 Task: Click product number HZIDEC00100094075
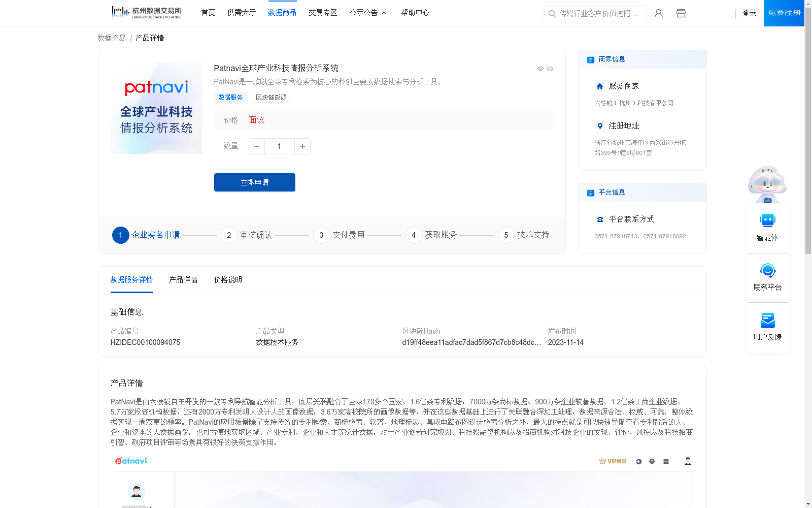click(145, 342)
